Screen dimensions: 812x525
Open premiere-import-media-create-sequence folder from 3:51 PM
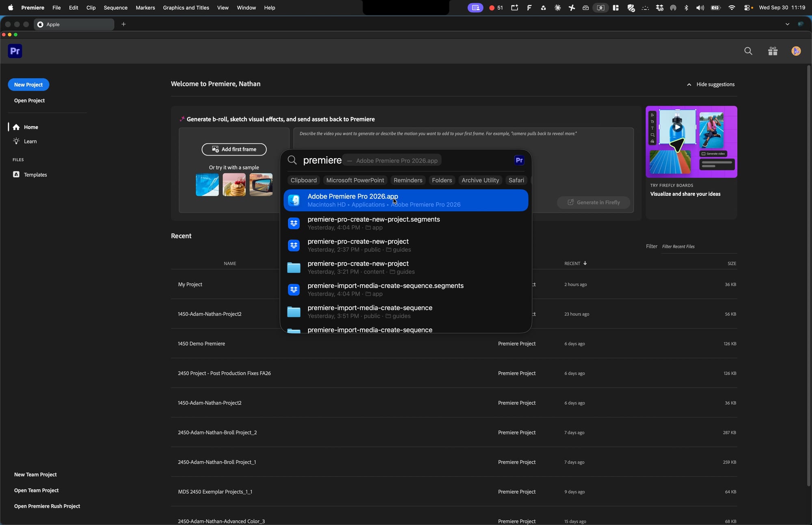(406, 311)
